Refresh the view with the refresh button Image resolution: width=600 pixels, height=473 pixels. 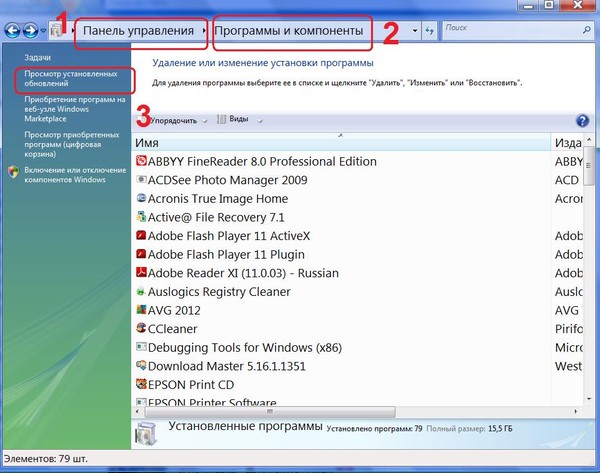pos(429,30)
